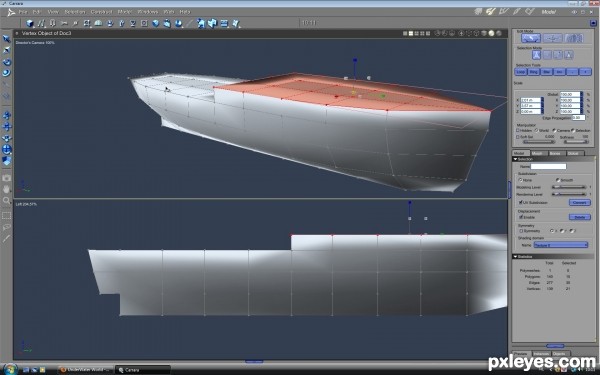Choose the second Selection Mode icon
This screenshot has height=375, width=600.
click(x=547, y=55)
